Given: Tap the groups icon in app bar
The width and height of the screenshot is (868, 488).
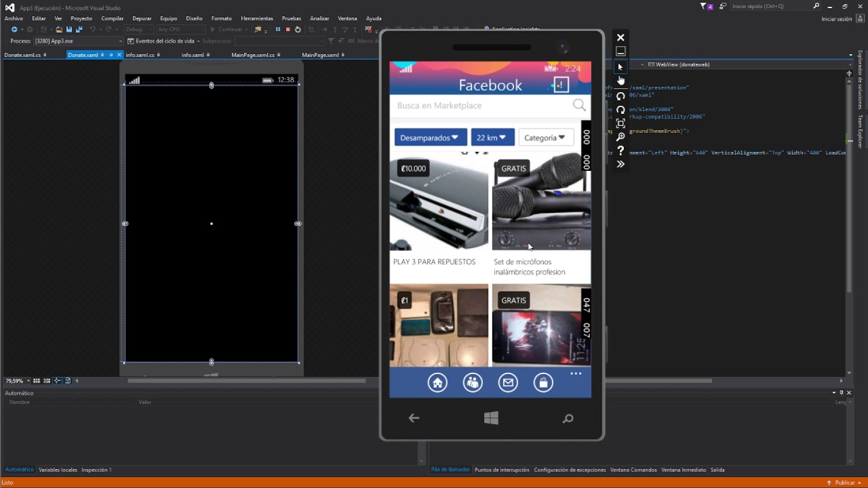Looking at the screenshot, I should [473, 383].
